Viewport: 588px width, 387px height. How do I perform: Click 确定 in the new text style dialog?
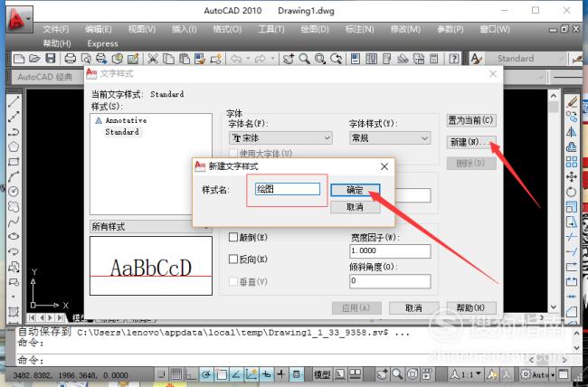(x=356, y=190)
